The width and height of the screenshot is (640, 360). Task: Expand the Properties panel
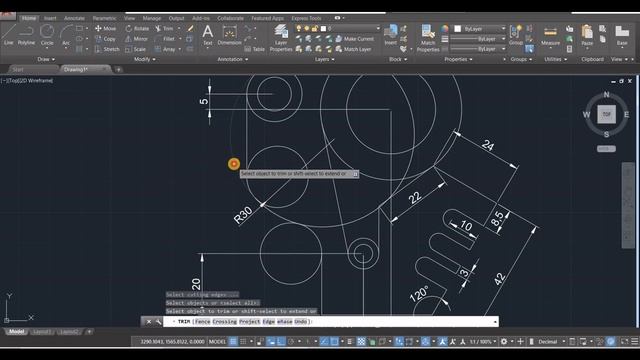(458, 59)
